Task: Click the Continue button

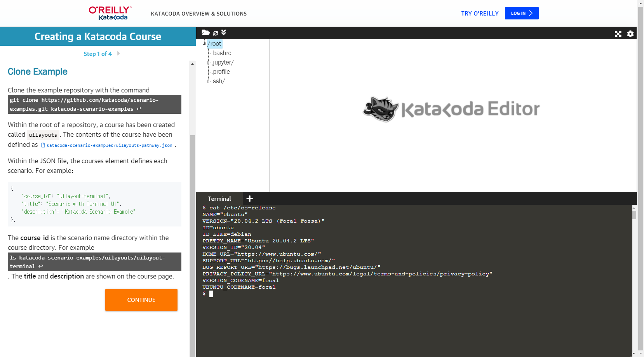Action: pyautogui.click(x=141, y=300)
